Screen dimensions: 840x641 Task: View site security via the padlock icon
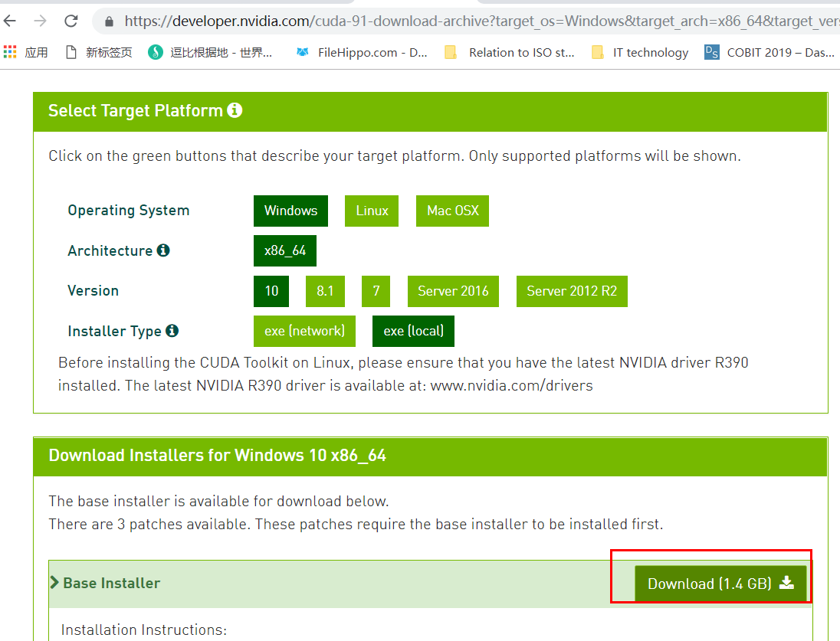pos(110,21)
